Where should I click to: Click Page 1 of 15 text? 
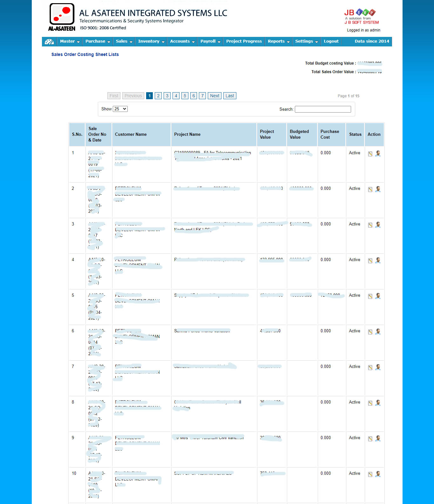349,96
